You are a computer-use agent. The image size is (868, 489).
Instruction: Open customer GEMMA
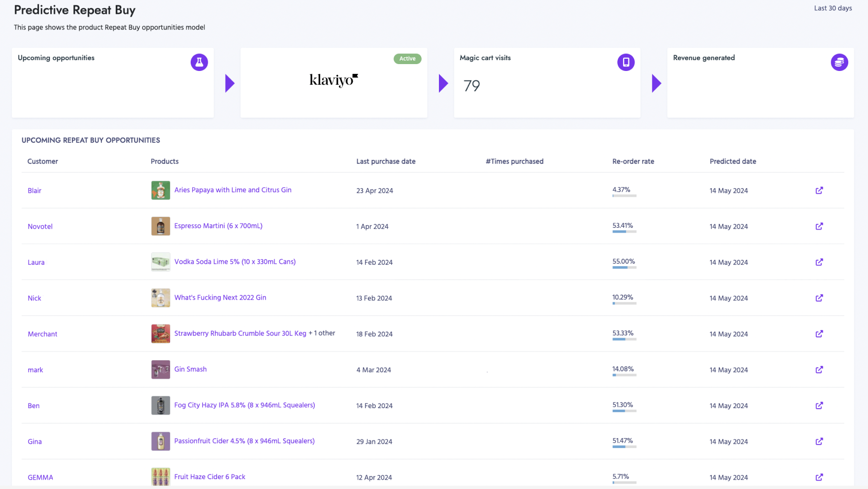pos(40,478)
